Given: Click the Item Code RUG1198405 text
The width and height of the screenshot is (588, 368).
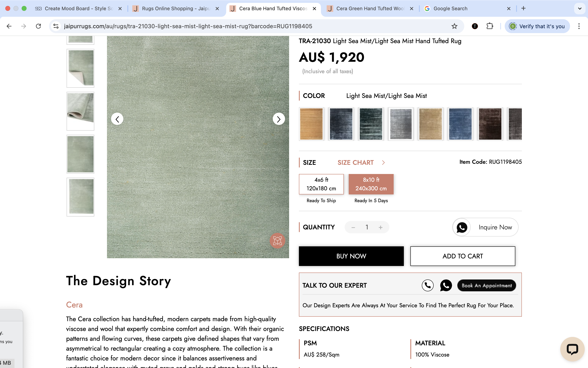Looking at the screenshot, I should (490, 162).
